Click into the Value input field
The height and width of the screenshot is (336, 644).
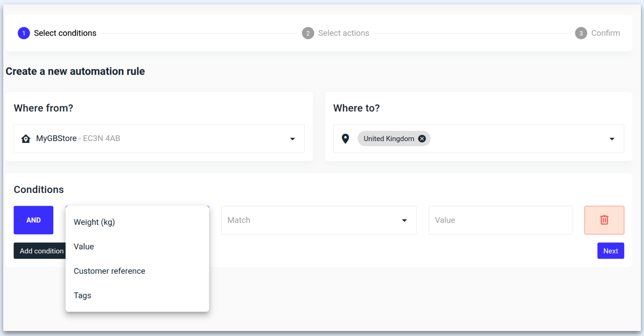[x=500, y=220]
